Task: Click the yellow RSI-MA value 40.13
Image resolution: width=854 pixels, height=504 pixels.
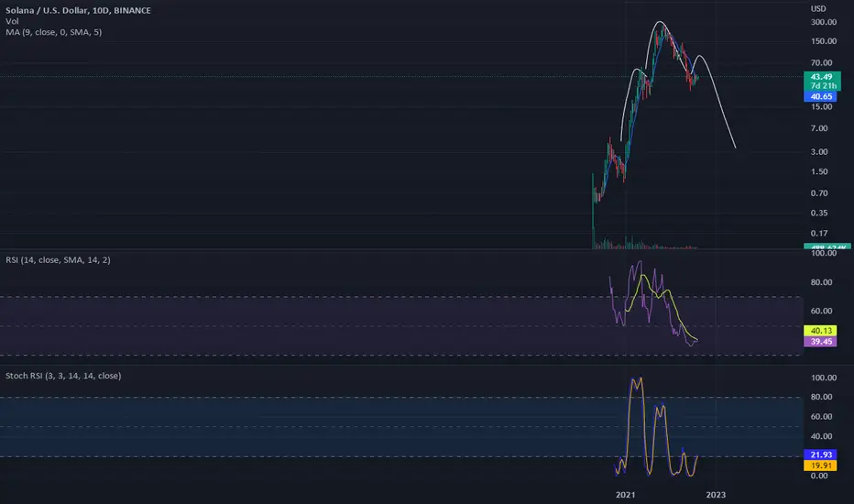Action: 820,331
